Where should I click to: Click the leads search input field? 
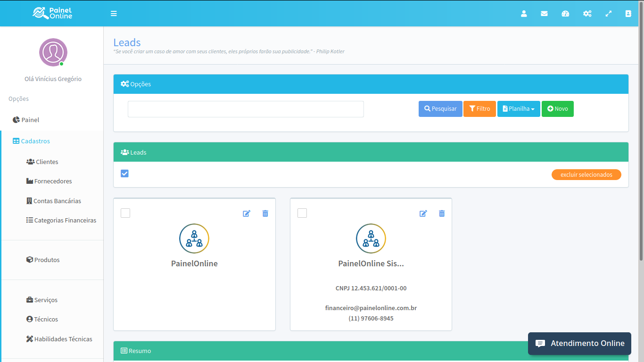(246, 109)
